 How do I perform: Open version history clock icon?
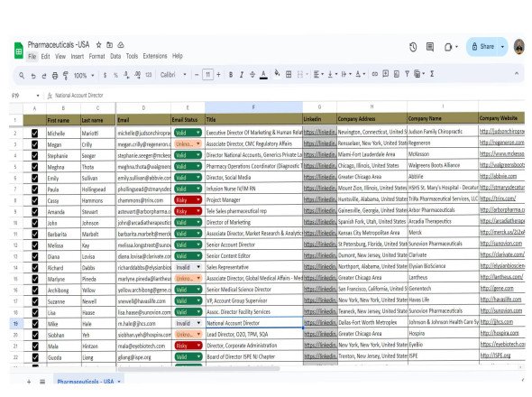413,47
